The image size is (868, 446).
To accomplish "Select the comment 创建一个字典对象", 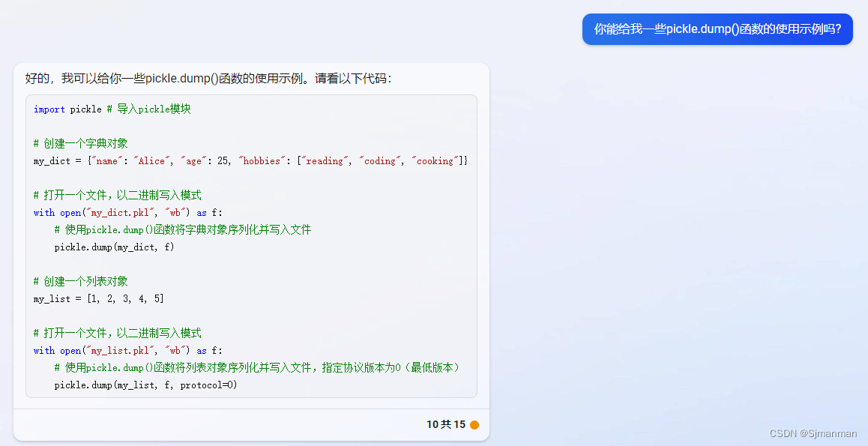I will 79,143.
